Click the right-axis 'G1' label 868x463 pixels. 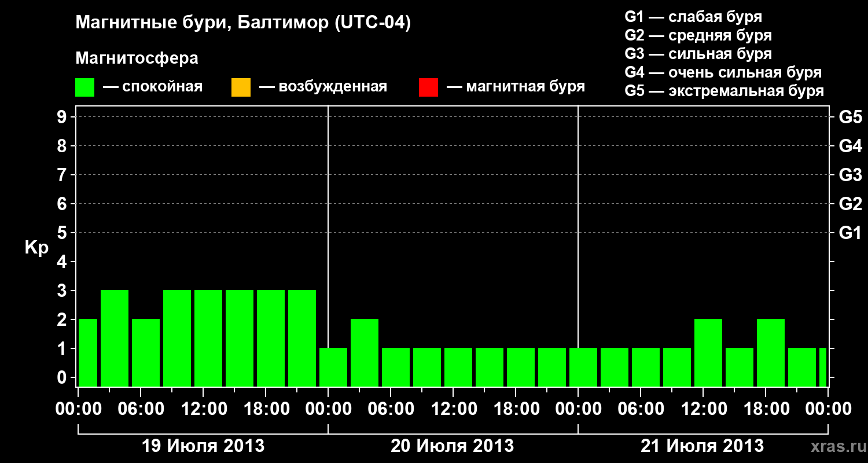pyautogui.click(x=850, y=233)
